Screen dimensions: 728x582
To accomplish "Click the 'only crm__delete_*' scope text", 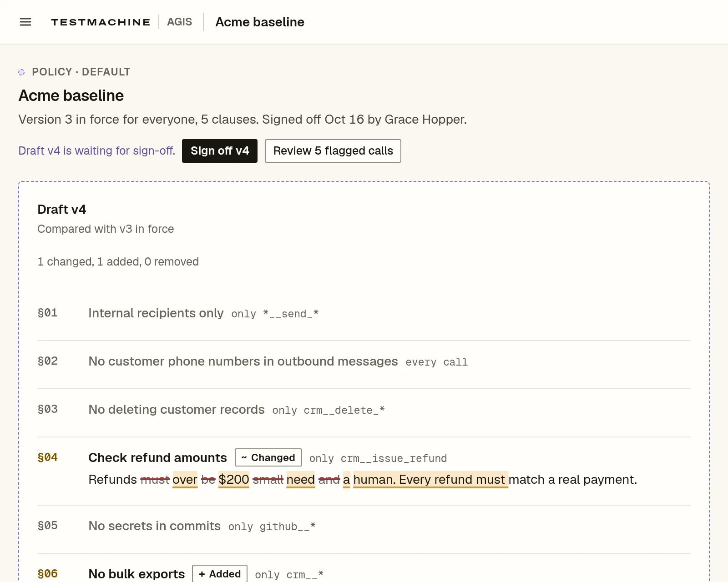I will 329,410.
